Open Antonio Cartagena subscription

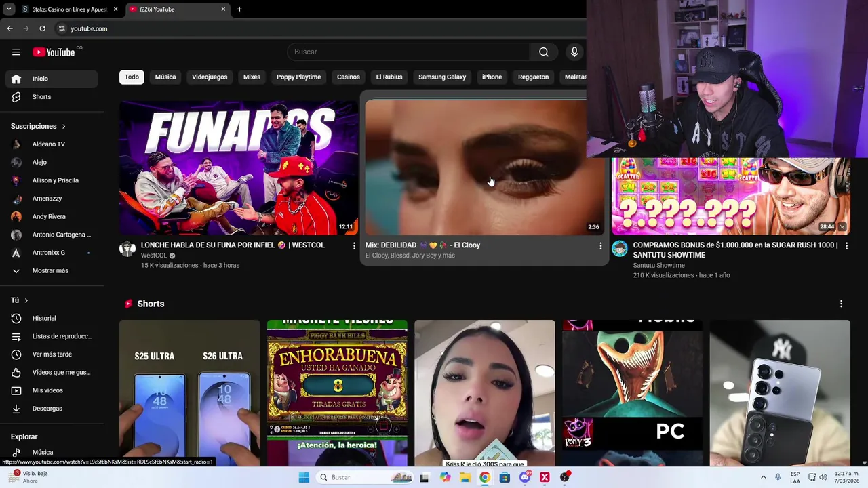pos(52,235)
